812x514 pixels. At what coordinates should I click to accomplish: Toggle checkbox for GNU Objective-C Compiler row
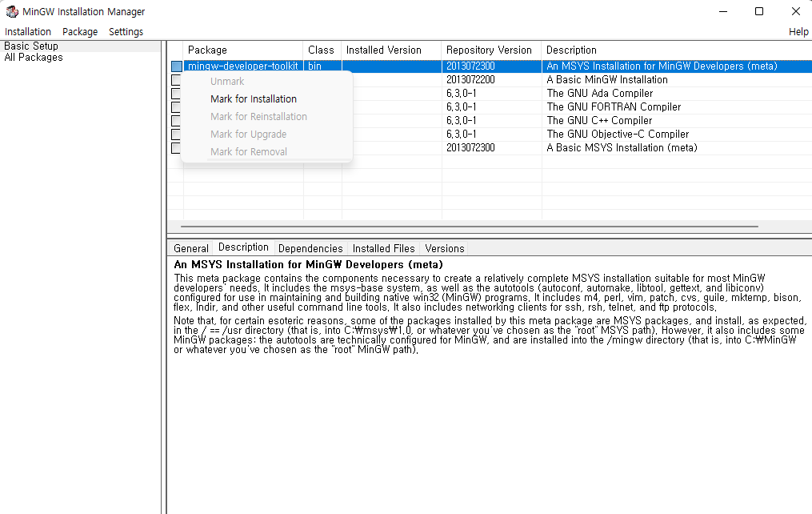(176, 135)
